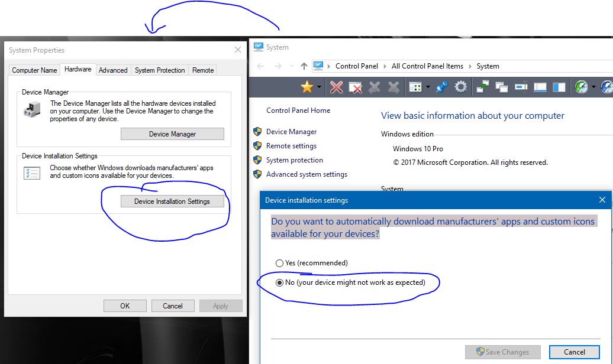The height and width of the screenshot is (364, 613).
Task: Go up one level in System window
Action: click(x=304, y=66)
